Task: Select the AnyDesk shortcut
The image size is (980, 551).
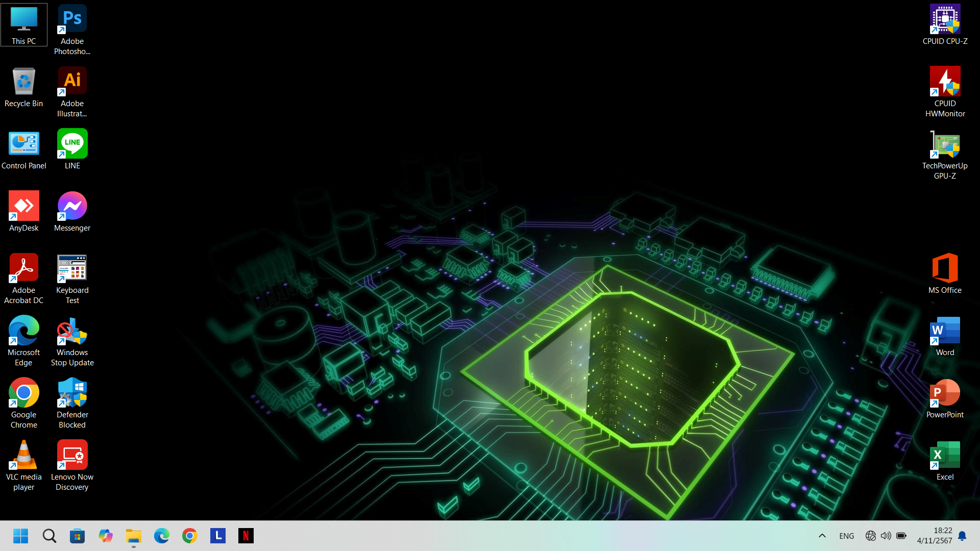Action: pos(24,212)
